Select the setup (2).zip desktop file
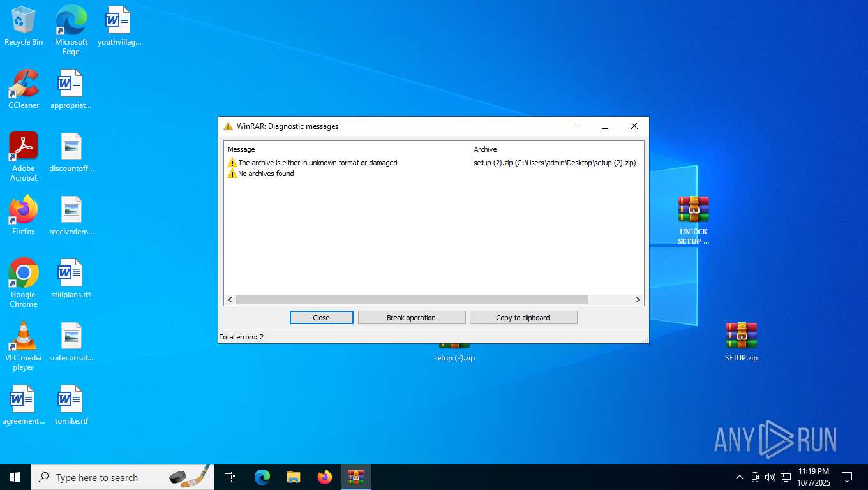The width and height of the screenshot is (868, 490). tap(454, 353)
